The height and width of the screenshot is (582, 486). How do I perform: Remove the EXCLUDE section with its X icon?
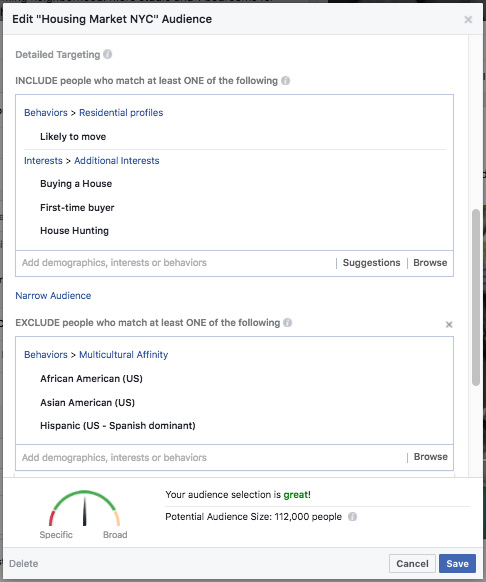[449, 324]
